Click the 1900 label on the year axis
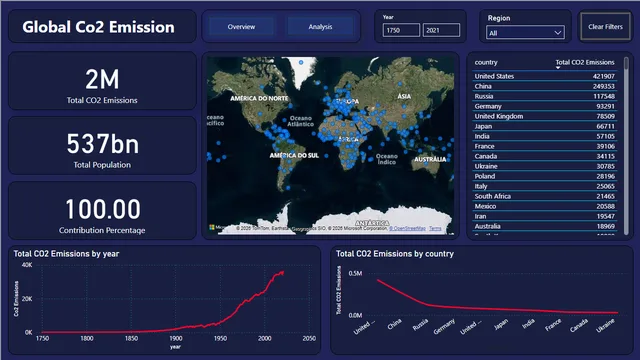 click(x=176, y=338)
